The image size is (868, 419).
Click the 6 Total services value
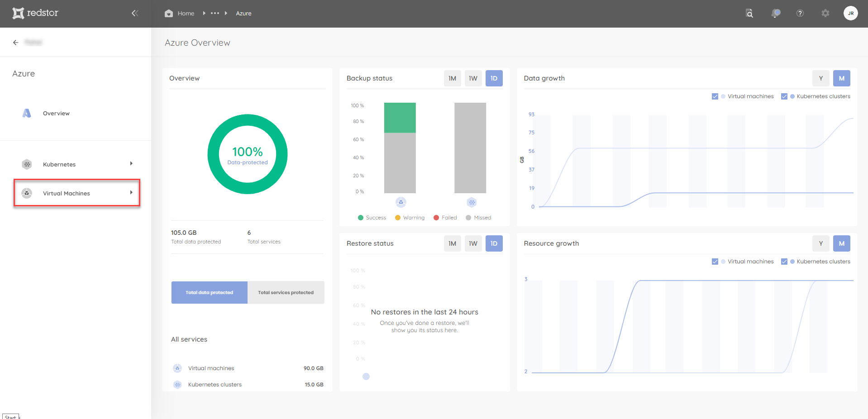pyautogui.click(x=249, y=233)
